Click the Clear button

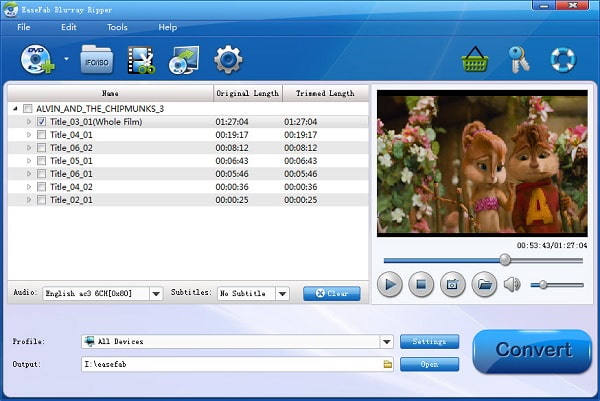332,293
